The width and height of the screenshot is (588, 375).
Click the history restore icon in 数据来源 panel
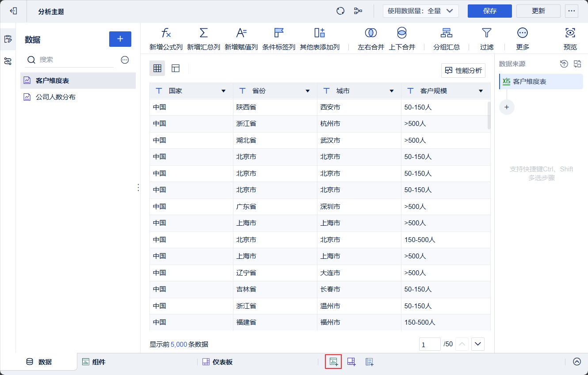[564, 64]
